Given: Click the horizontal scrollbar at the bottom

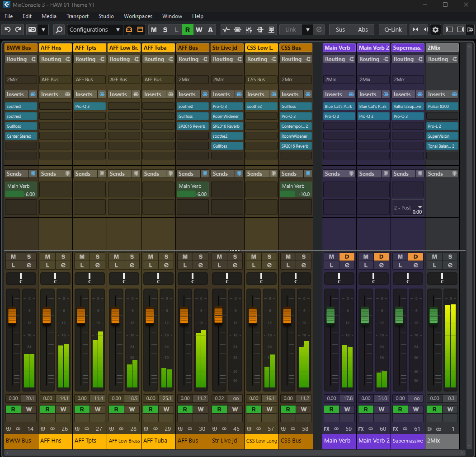Looking at the screenshot, I should click(x=235, y=453).
